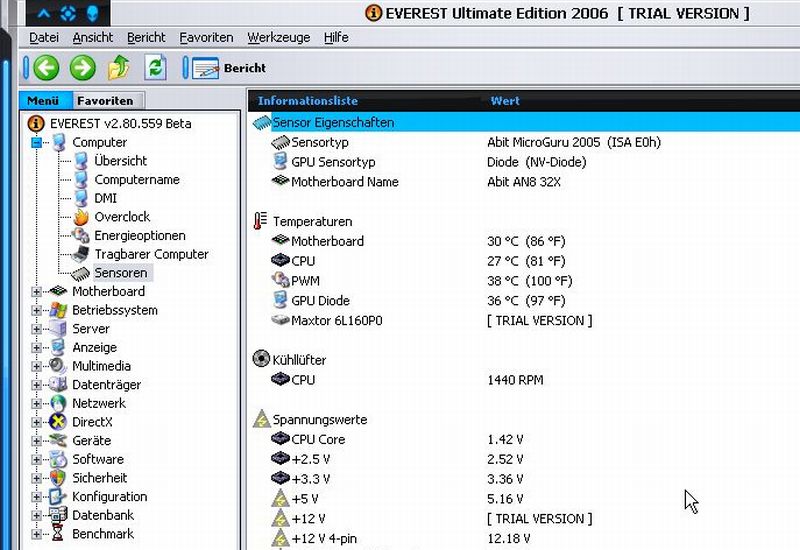Select DMI in the tree
800x550 pixels.
click(106, 198)
